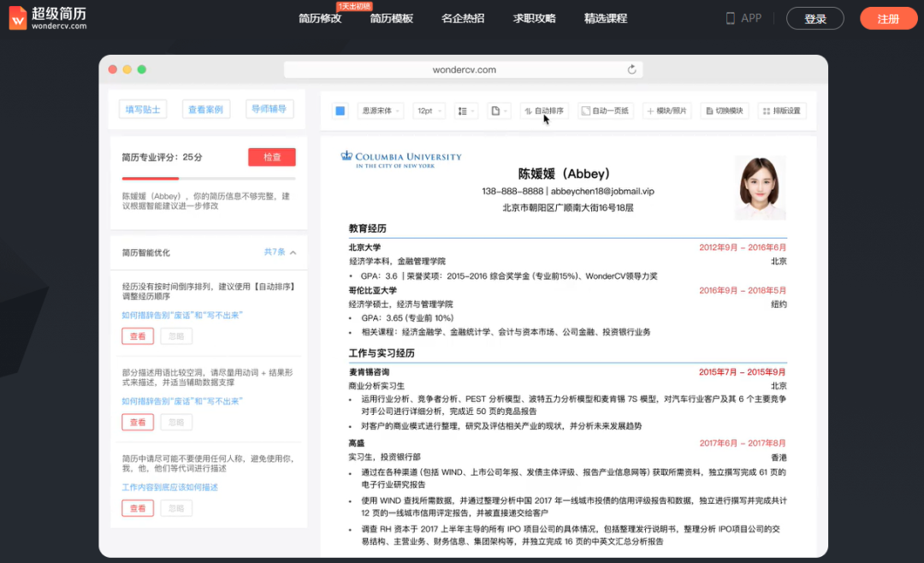Viewport: 924px width, 563px height.
Task: Click the 登录 login button
Action: point(815,19)
